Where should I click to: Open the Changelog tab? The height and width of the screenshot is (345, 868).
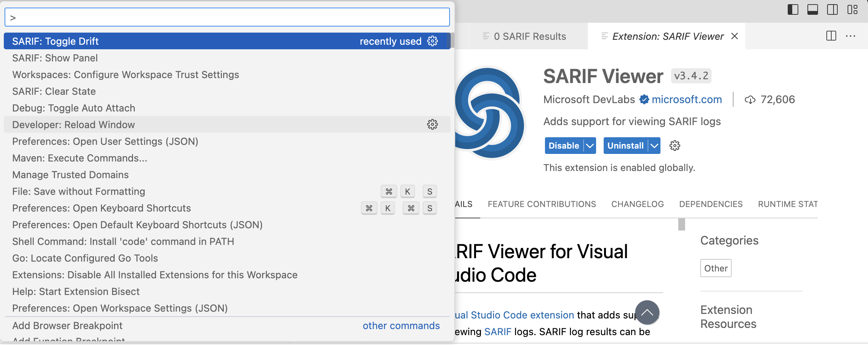(x=637, y=204)
